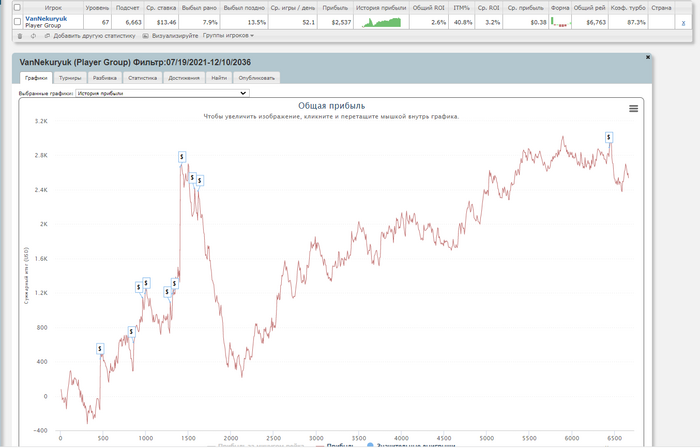Sort by the Страна column header
Screen dimensions: 700x448
point(661,8)
